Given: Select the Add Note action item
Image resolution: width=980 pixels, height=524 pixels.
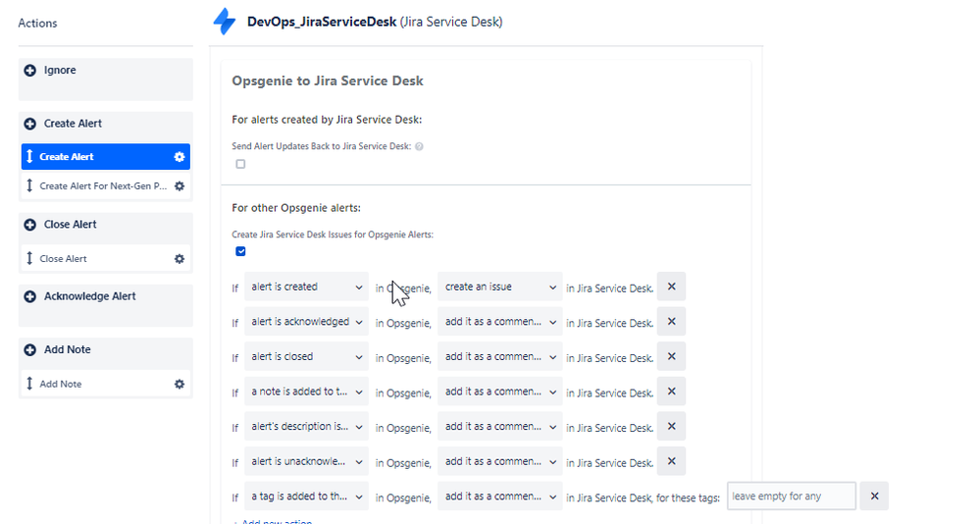Looking at the screenshot, I should pyautogui.click(x=106, y=384).
